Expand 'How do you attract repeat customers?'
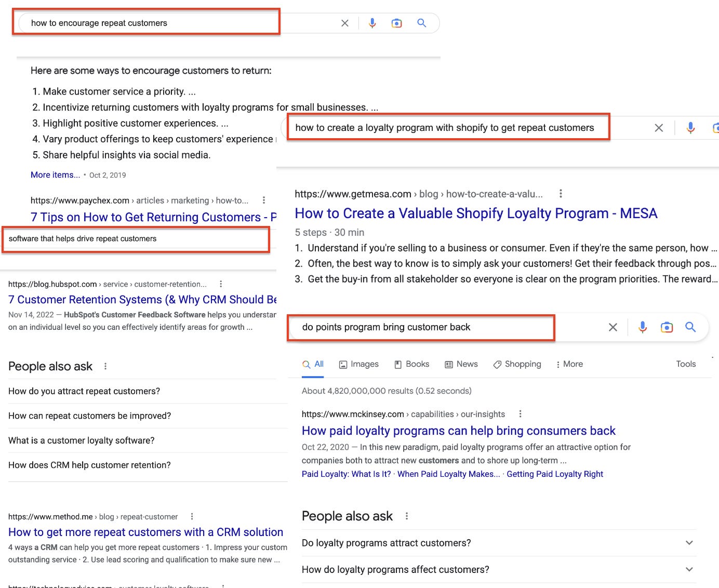 point(148,391)
